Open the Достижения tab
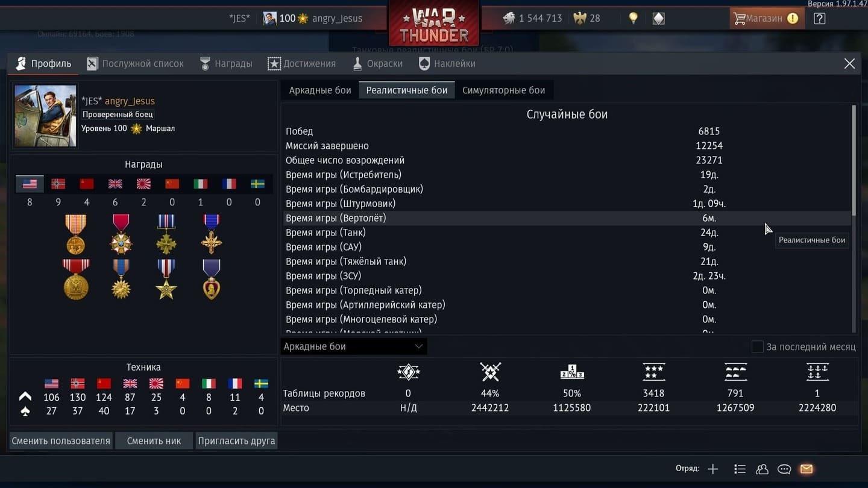 click(301, 63)
